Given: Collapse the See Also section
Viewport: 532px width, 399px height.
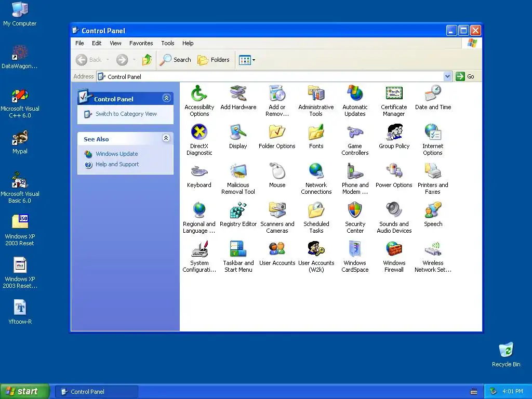Looking at the screenshot, I should click(166, 138).
